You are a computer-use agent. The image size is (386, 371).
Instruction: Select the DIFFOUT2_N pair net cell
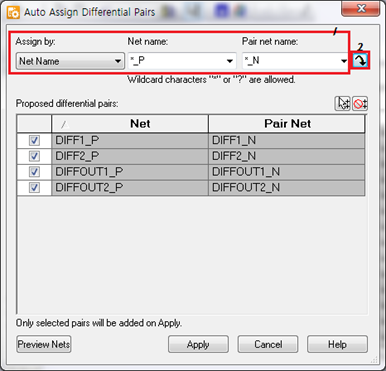tap(287, 187)
